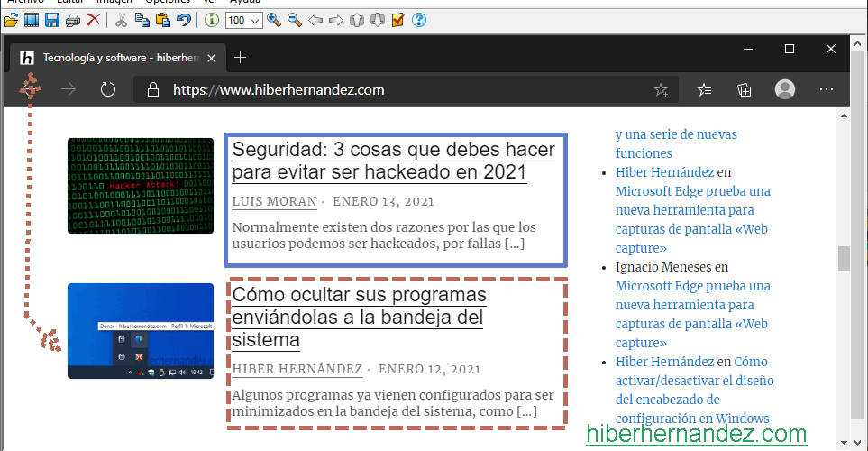Viewport: 868px width, 451px height.
Task: Click the browser forward arrow
Action: point(69,89)
